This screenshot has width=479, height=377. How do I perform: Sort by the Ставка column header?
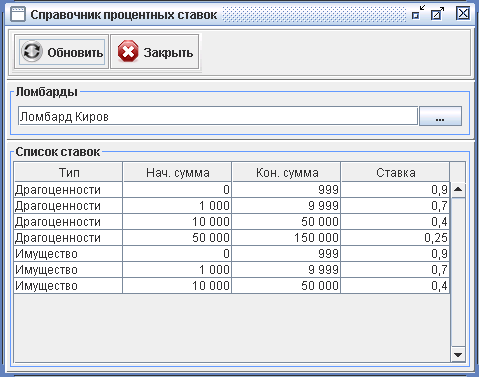pyautogui.click(x=395, y=172)
